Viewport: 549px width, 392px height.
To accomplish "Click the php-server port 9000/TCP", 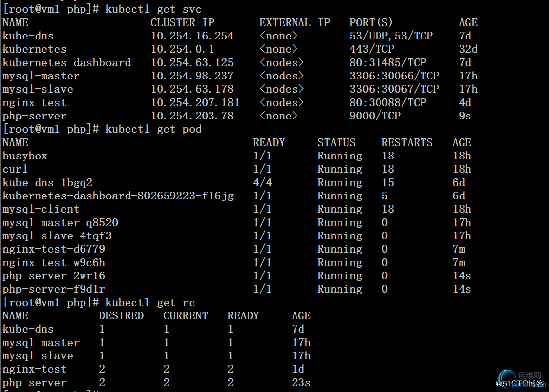I will point(375,116).
